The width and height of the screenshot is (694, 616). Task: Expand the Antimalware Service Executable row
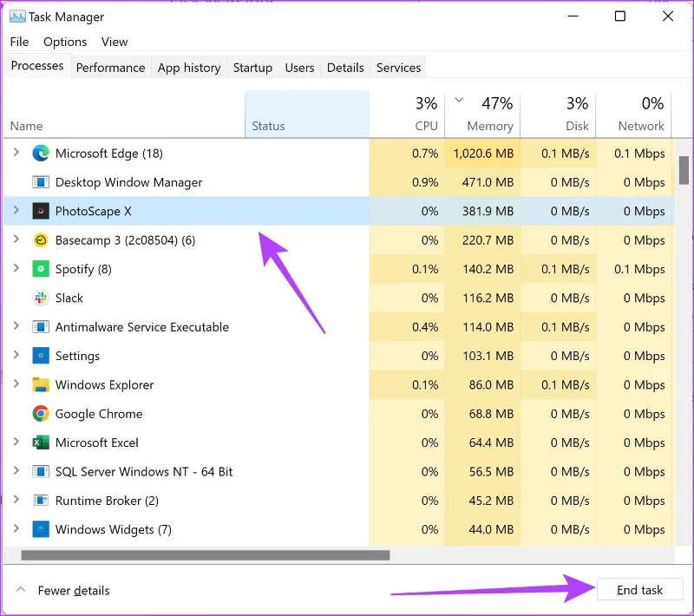pos(16,326)
